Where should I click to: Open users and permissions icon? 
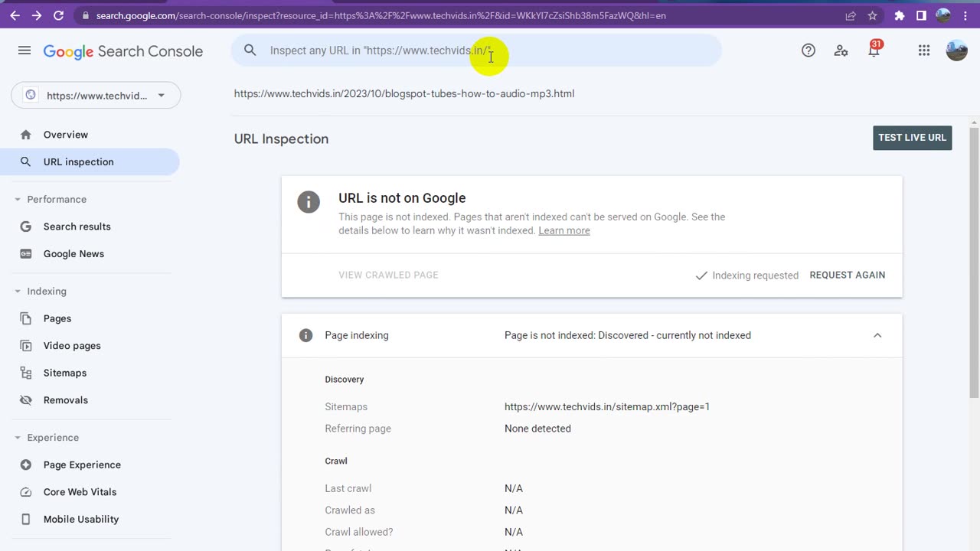tap(841, 51)
